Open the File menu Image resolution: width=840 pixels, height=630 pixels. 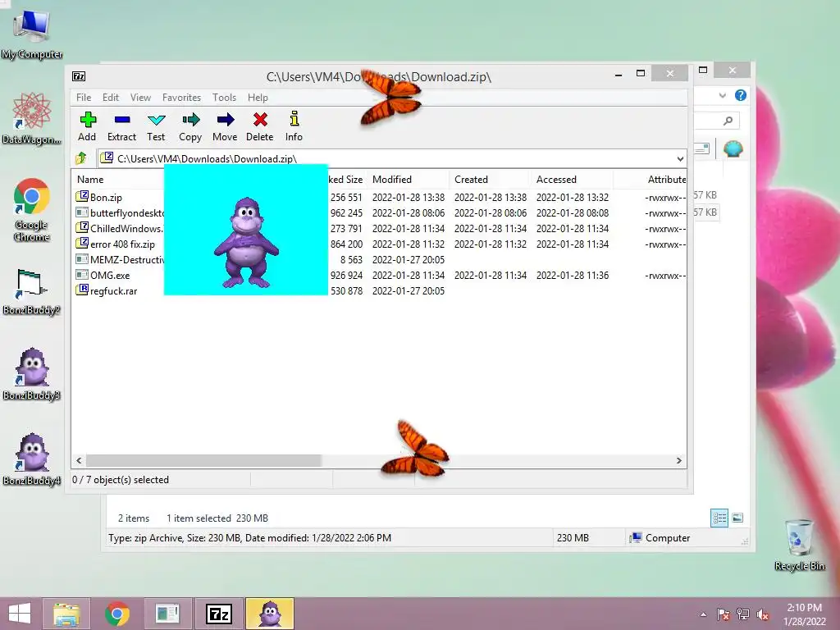click(84, 98)
